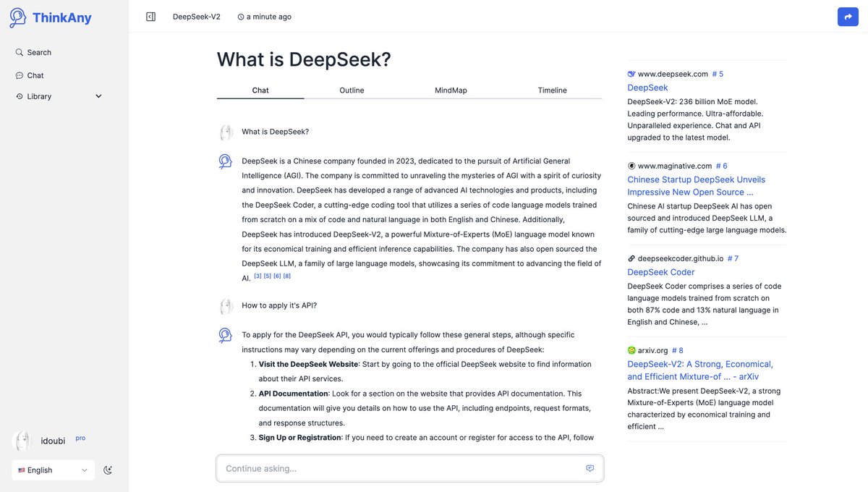Open the ThinkAny logo home link
The image size is (868, 492).
tap(51, 17)
